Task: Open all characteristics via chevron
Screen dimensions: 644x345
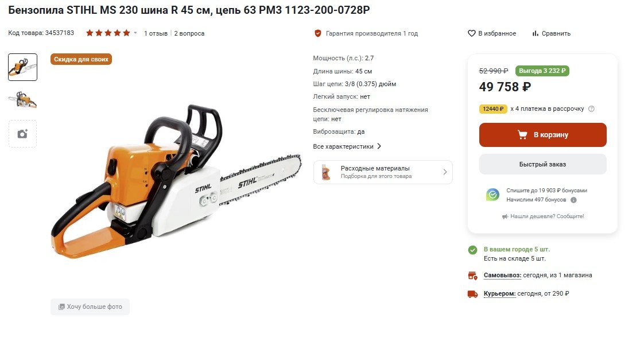Action: 379,146
